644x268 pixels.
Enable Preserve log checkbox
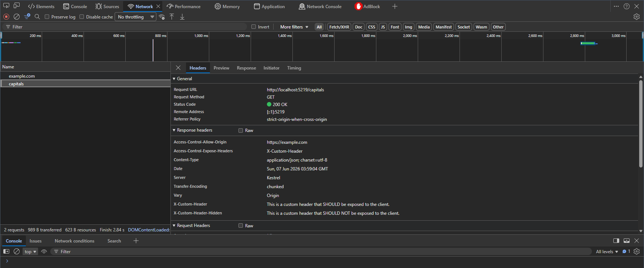47,17
